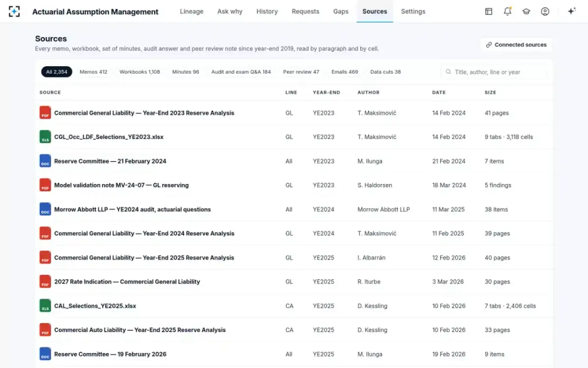
Task: Sort by the Author column header
Action: [x=368, y=92]
